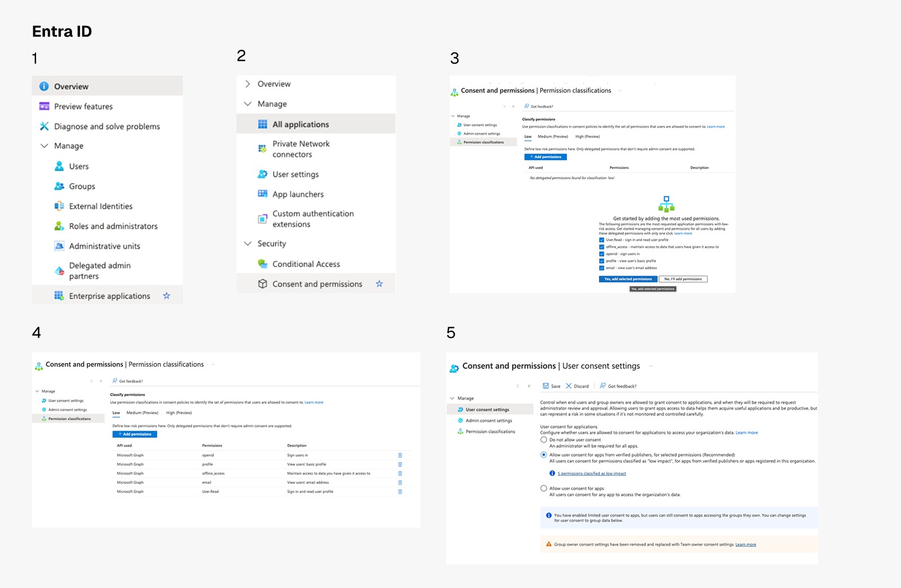The height and width of the screenshot is (588, 901).
Task: Open the ellipsis menu beside User consent settings title
Action: 651,366
